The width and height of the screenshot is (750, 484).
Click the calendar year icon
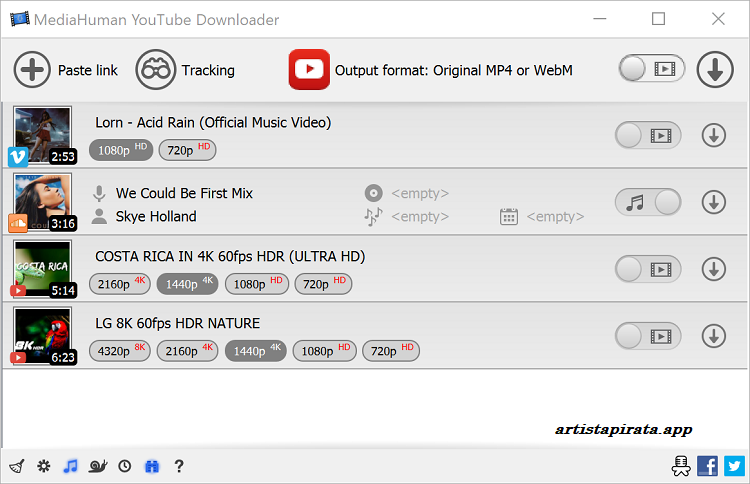508,217
